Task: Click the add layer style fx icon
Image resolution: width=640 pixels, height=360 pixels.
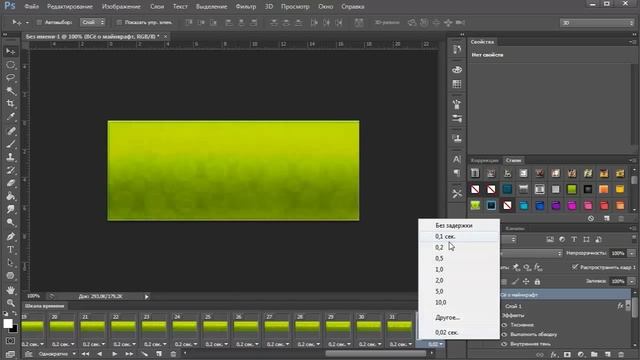Action: coord(554,355)
